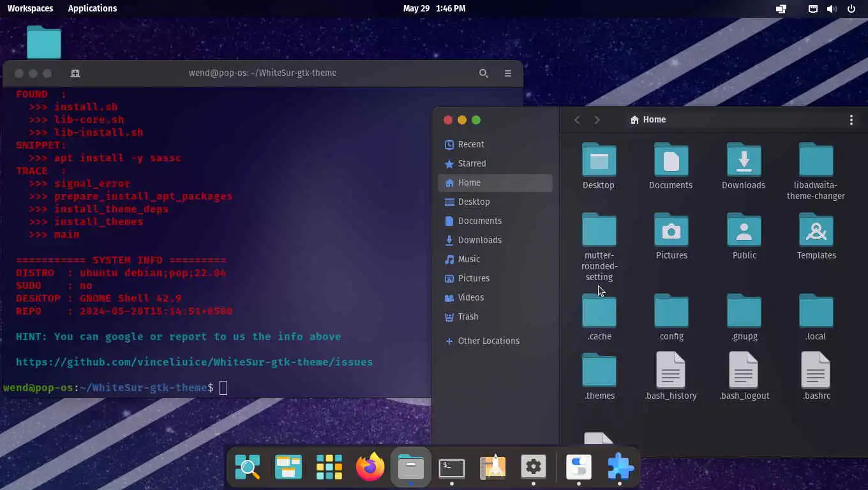Open the volume indicator in top bar

click(832, 8)
